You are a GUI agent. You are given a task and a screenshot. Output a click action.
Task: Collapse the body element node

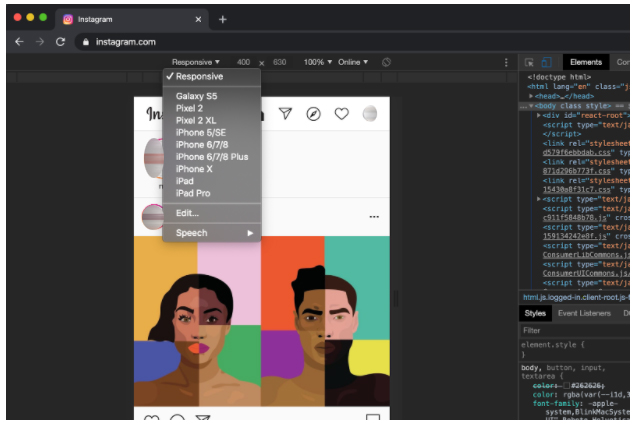(531, 106)
